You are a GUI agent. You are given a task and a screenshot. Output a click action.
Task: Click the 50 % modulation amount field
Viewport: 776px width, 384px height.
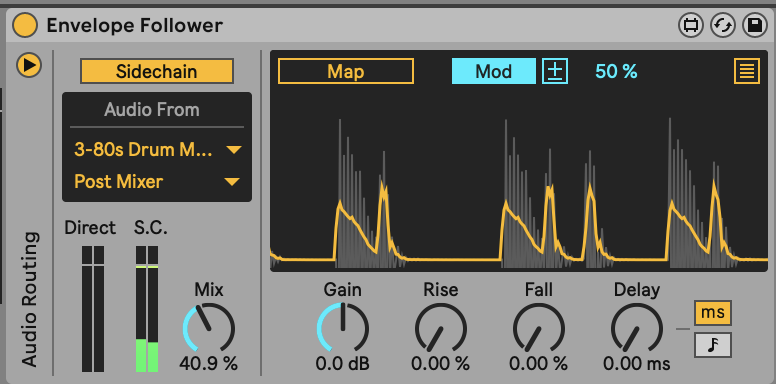coord(616,72)
